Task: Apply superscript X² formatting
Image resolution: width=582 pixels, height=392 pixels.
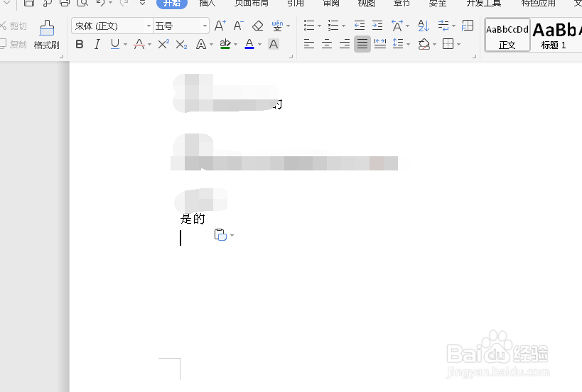Action: point(163,45)
